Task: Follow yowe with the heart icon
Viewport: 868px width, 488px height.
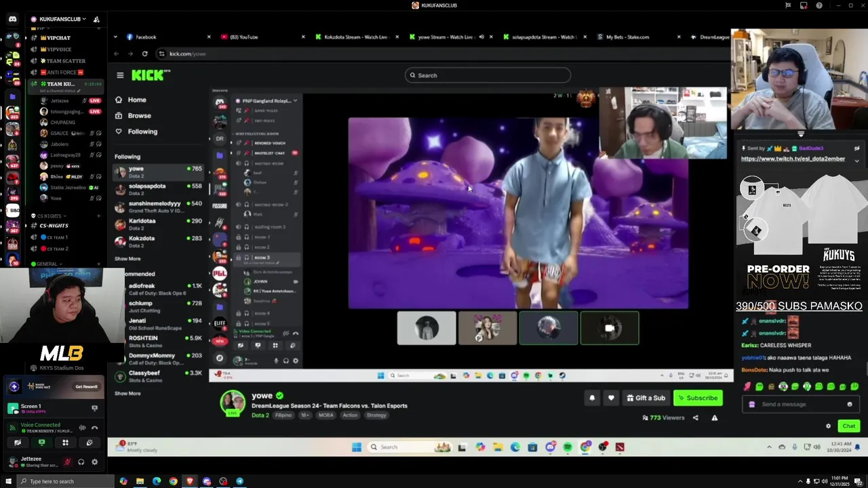Action: click(611, 398)
